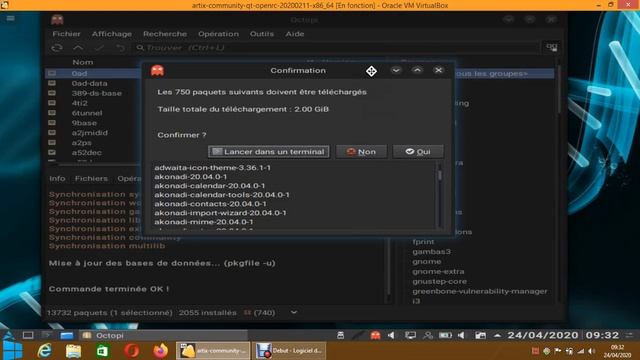Click the Octopi sync database toolbar icon
The height and width of the screenshot is (360, 640).
tap(57, 48)
